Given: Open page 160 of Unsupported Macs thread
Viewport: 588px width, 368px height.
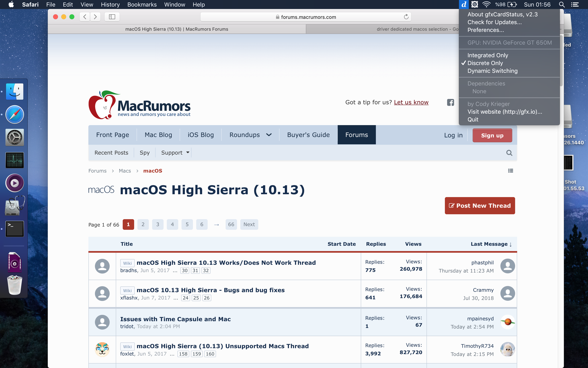Looking at the screenshot, I should pos(210,354).
